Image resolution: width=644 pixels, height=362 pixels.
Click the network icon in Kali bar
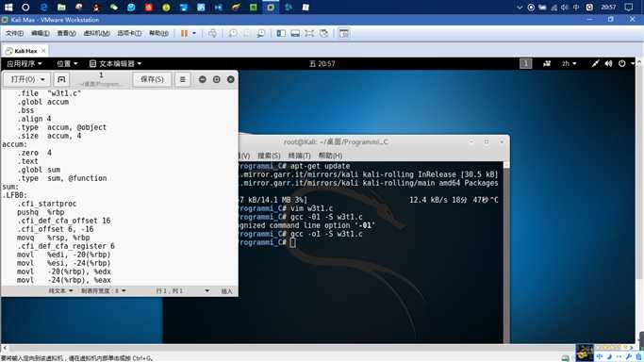coord(595,63)
